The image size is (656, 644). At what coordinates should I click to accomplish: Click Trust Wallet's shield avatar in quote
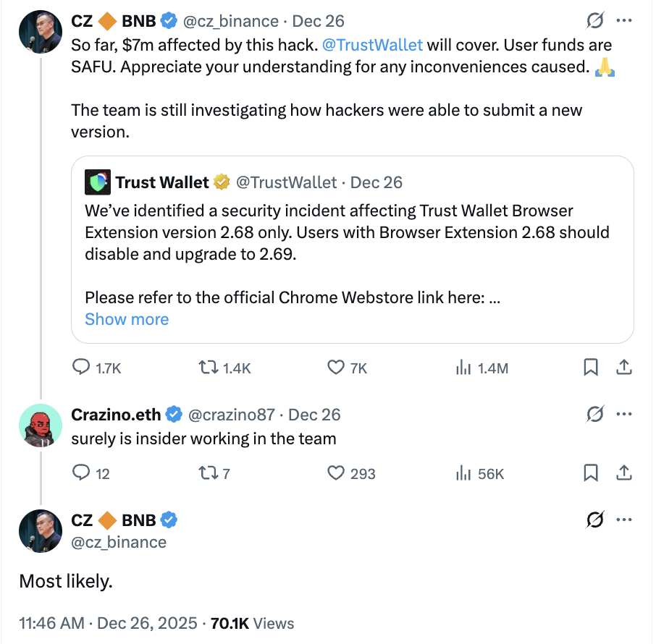(x=98, y=182)
